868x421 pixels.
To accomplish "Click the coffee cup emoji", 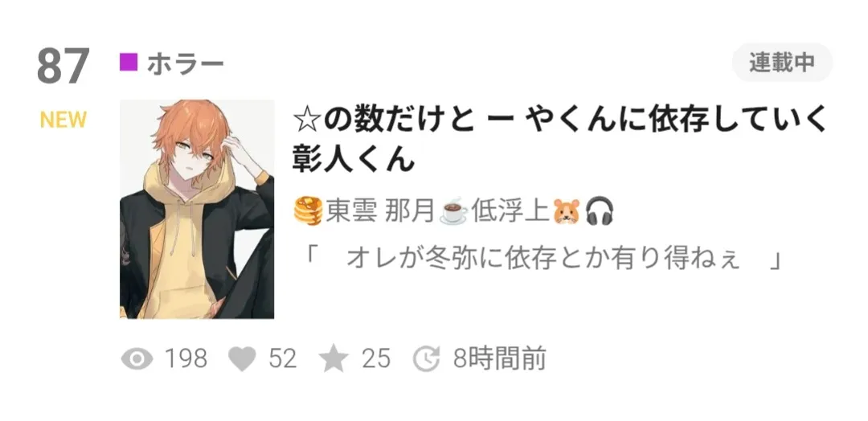I will 454,212.
